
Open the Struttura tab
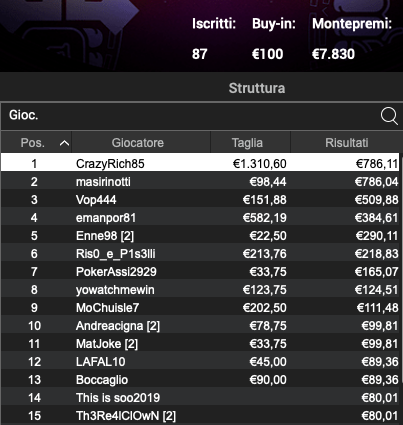tap(257, 88)
